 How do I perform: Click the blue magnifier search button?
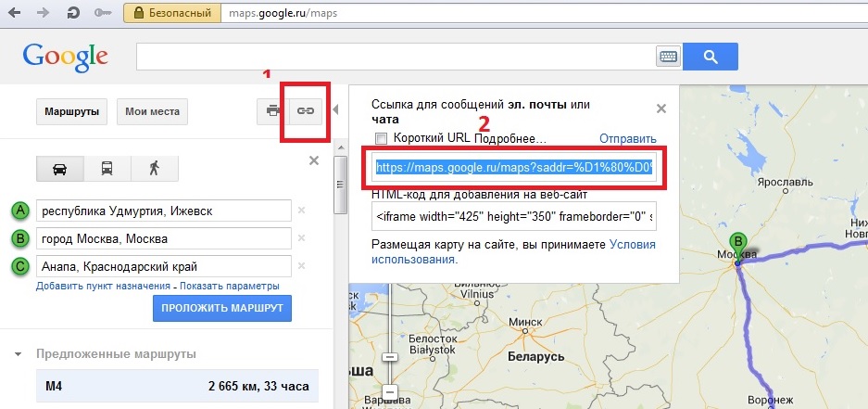click(x=711, y=57)
